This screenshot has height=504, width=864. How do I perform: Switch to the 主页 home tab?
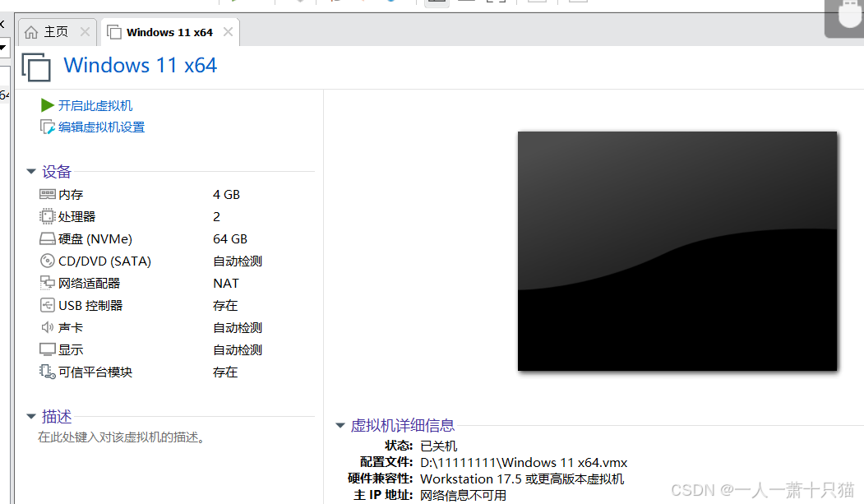pos(56,32)
